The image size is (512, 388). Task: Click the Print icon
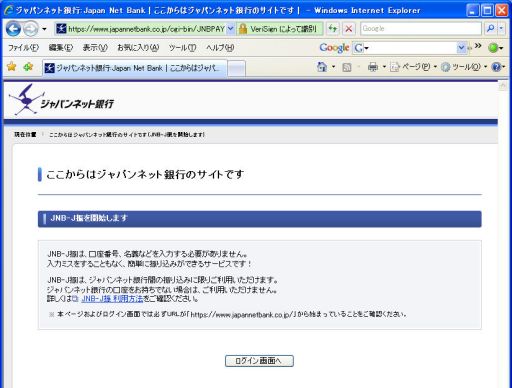[373, 67]
